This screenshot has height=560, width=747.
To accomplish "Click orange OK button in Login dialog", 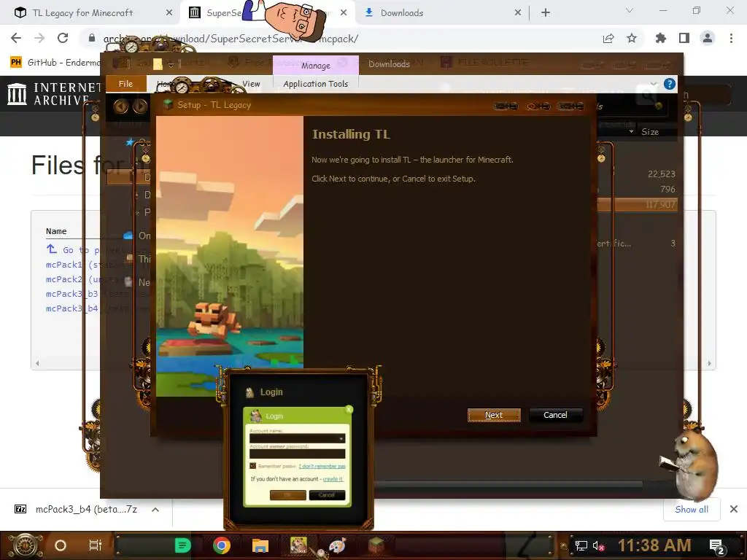I will click(287, 495).
